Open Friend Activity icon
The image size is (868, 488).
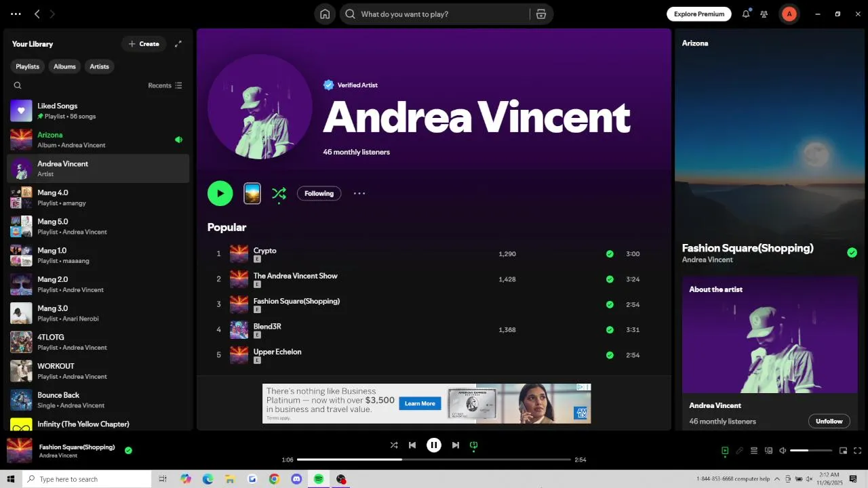tap(764, 14)
